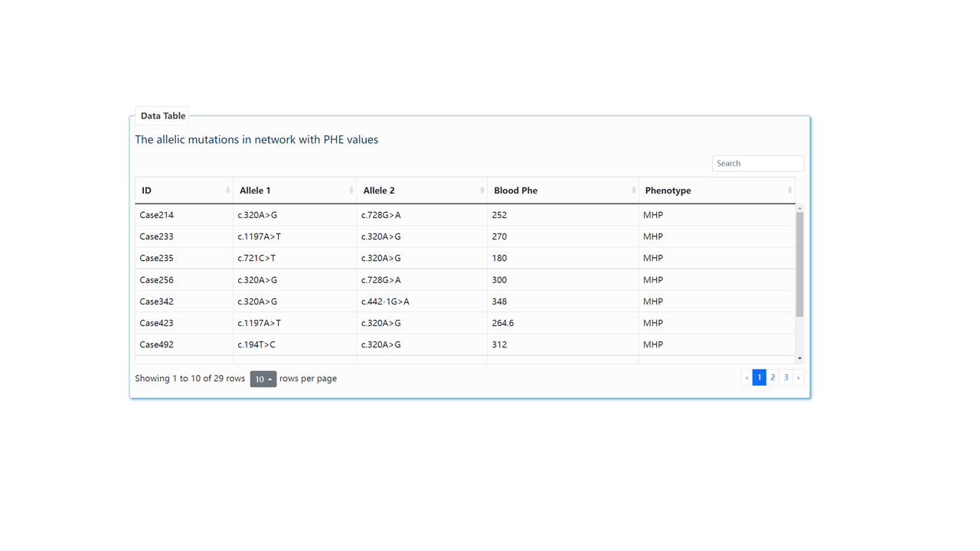Click scrollbar down arrow

click(x=799, y=358)
